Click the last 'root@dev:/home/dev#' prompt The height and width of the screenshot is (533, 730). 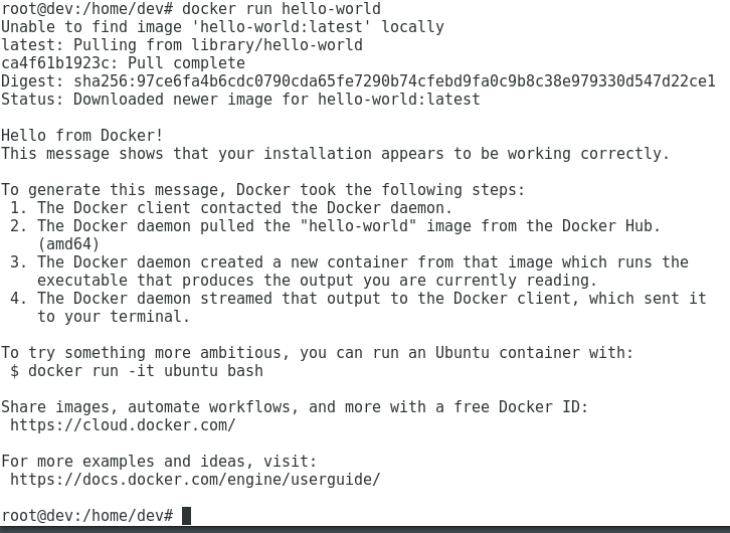pos(87,516)
